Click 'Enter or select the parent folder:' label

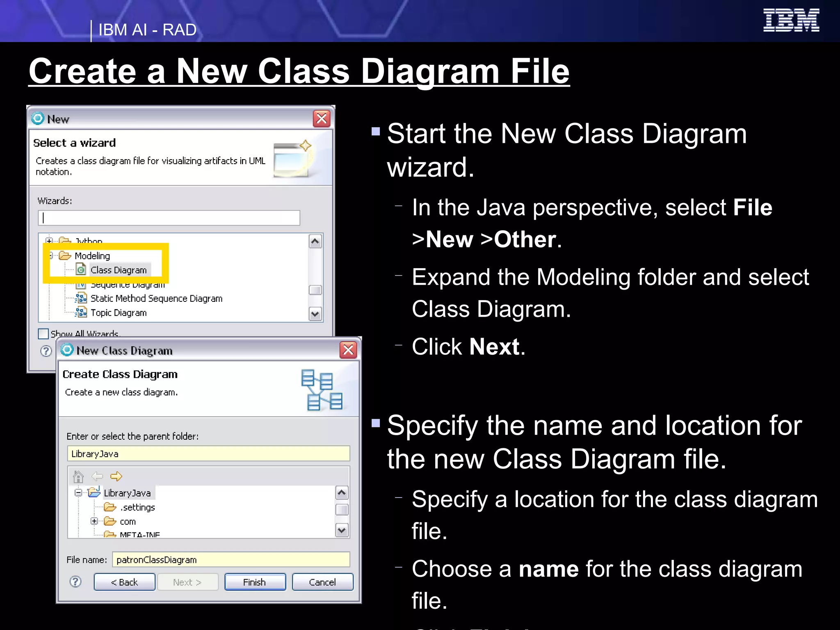(x=132, y=436)
